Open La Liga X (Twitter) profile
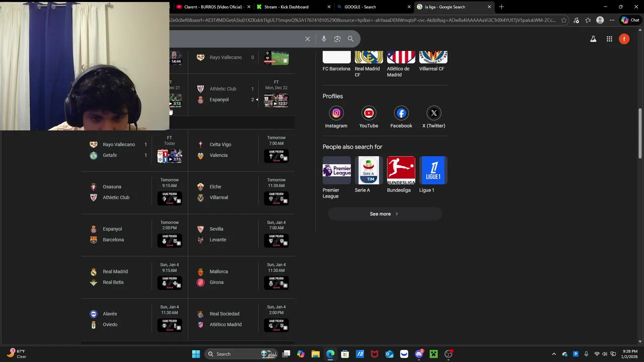Image resolution: width=644 pixels, height=362 pixels. click(x=434, y=118)
